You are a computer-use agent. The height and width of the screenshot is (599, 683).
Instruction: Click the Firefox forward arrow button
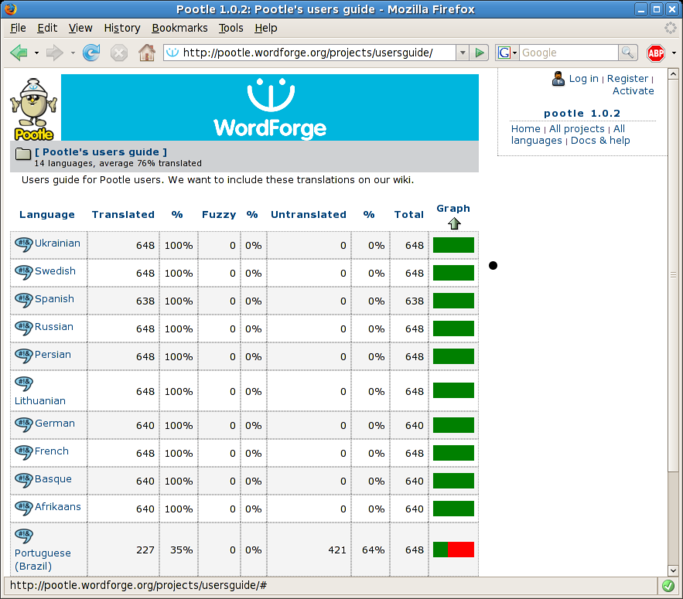[x=54, y=53]
